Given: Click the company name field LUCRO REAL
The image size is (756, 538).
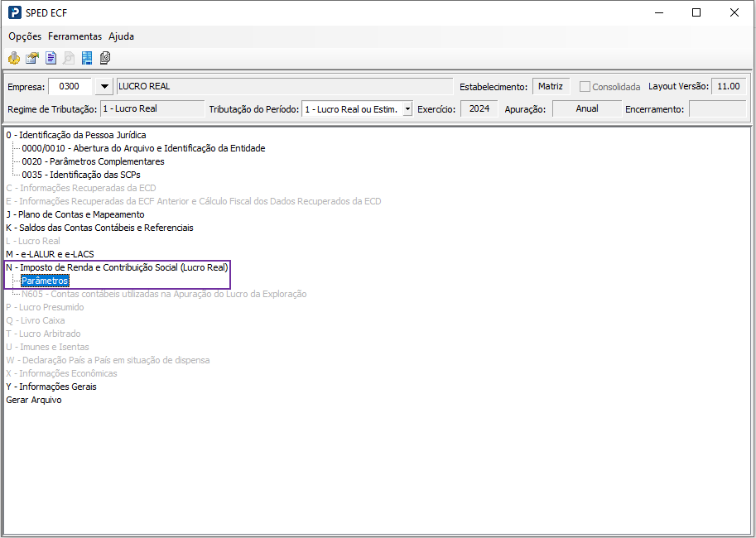Looking at the screenshot, I should tap(285, 87).
